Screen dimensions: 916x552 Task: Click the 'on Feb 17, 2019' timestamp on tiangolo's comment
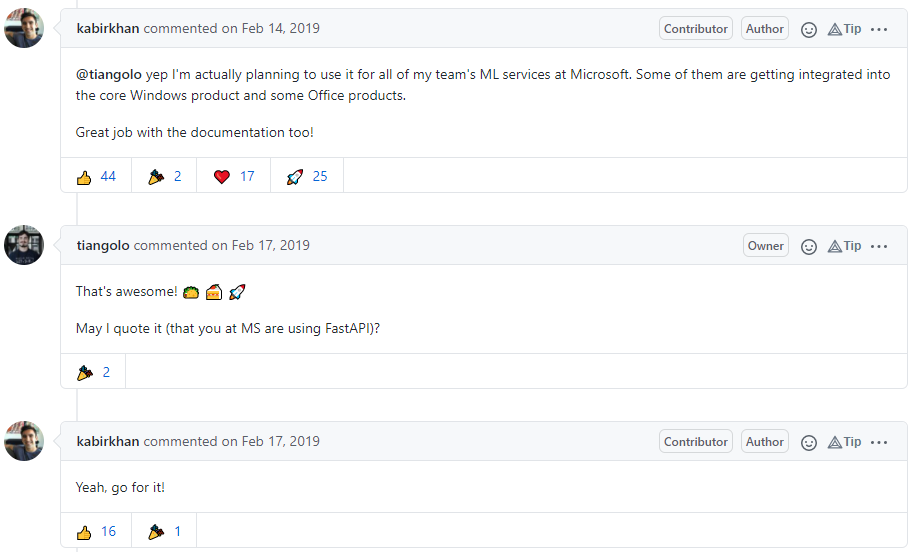click(261, 245)
